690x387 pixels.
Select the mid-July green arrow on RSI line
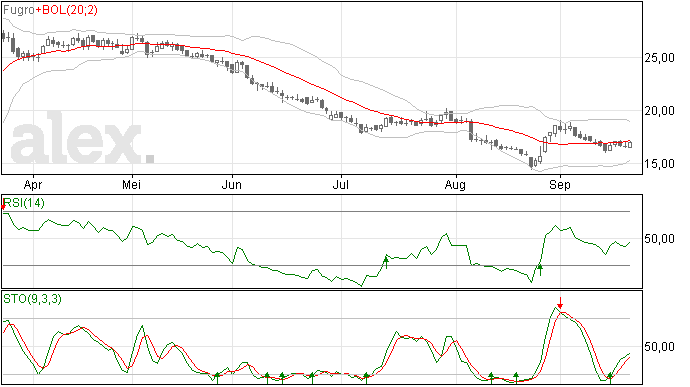(386, 262)
